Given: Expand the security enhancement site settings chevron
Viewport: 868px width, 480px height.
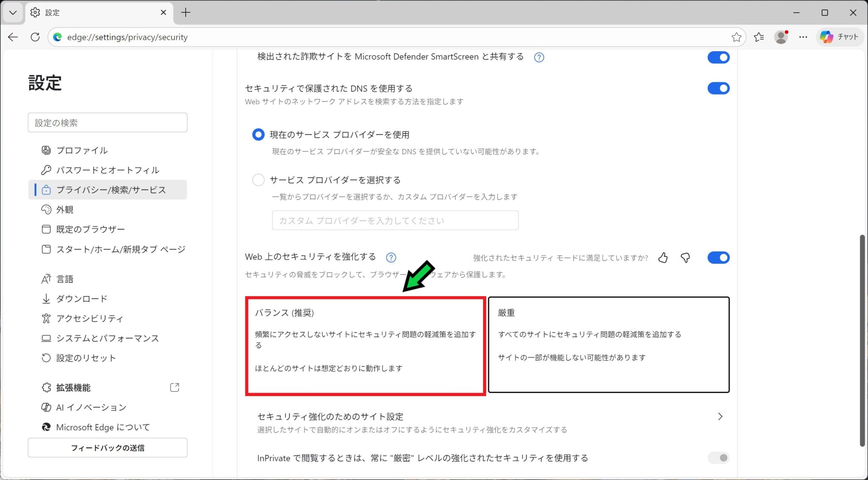Looking at the screenshot, I should tap(720, 416).
